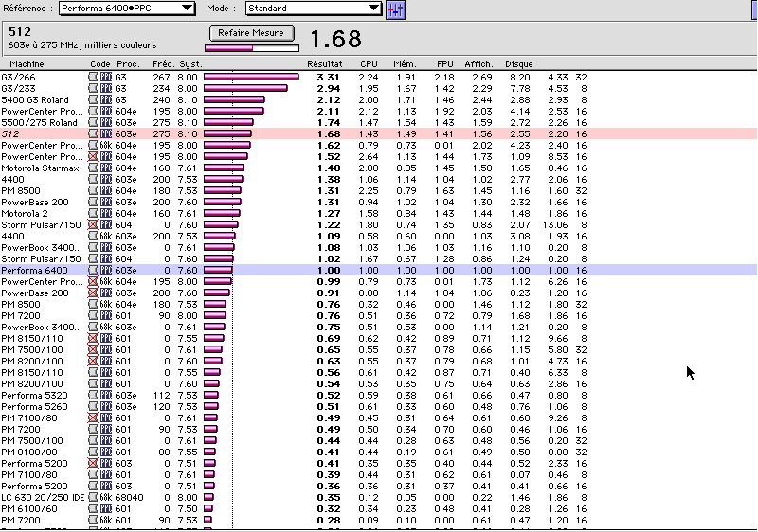The width and height of the screenshot is (758, 532).
Task: Click the 68k icon in the PowerBook 3400 row scoring 0.75
Action: click(106, 327)
